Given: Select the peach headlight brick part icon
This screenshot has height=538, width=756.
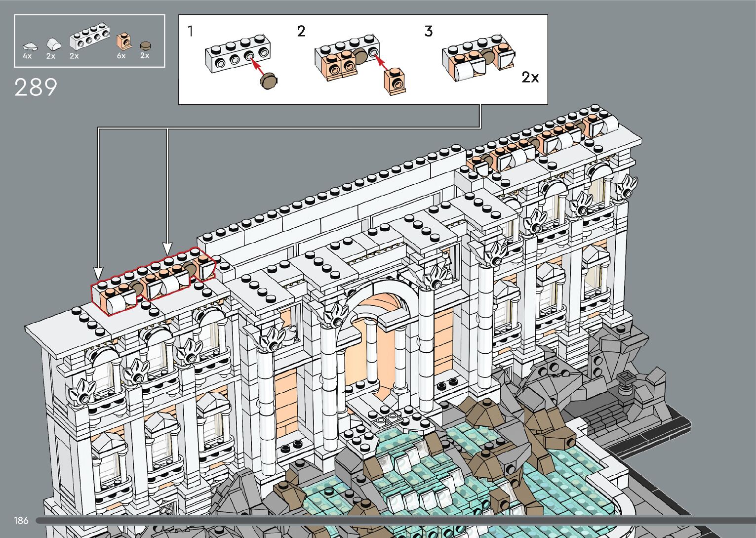Looking at the screenshot, I should coord(122,41).
